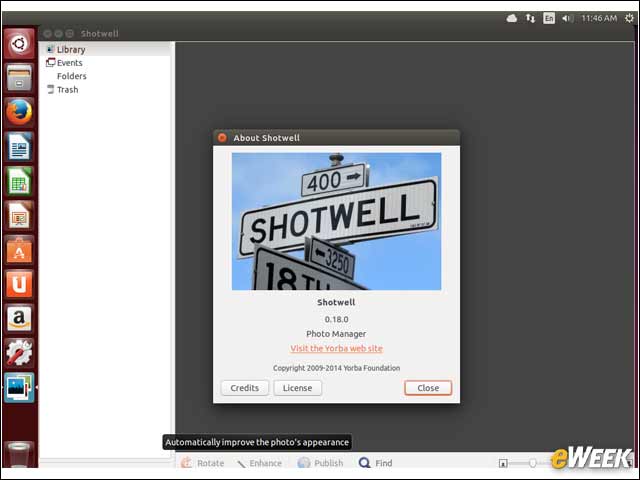
Task: Click the Find toolbar button
Action: tap(376, 463)
